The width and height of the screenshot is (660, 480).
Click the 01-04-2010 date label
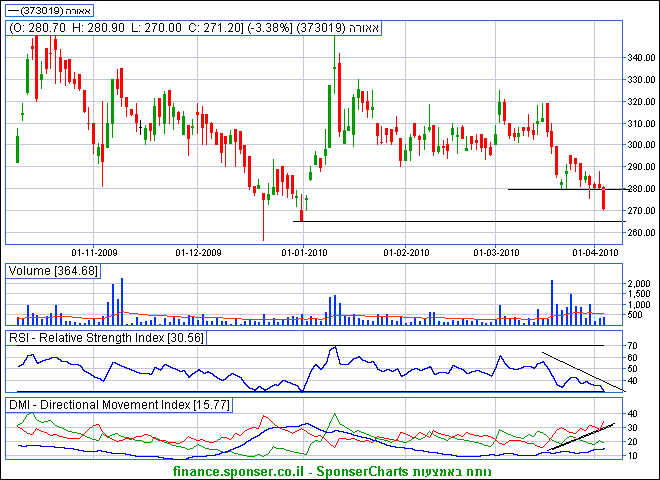[593, 252]
